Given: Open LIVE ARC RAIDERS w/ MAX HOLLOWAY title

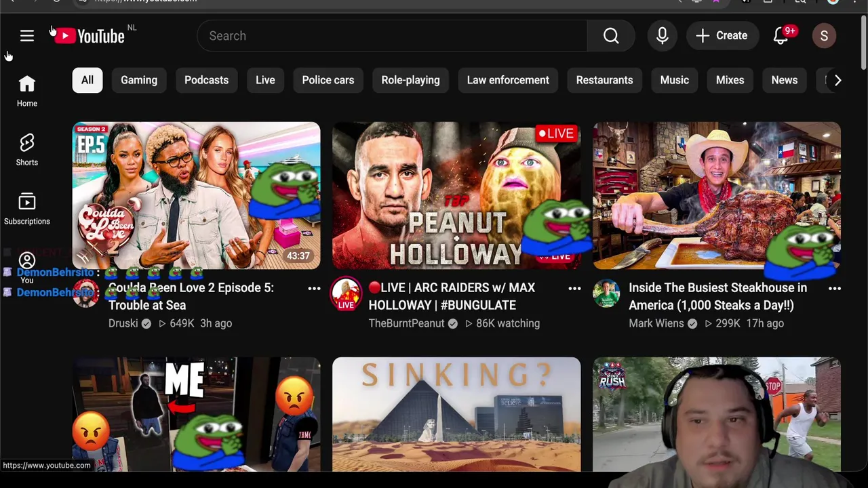Looking at the screenshot, I should tap(452, 296).
